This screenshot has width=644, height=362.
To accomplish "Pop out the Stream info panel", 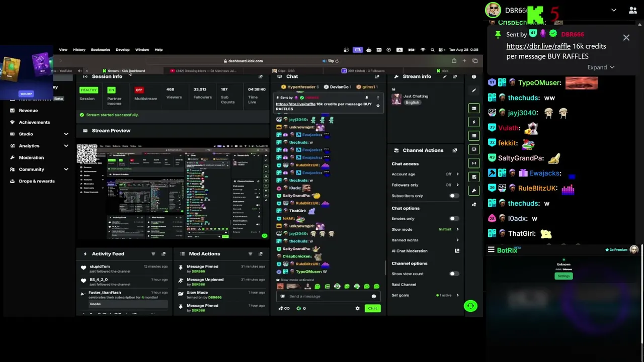I will [455, 76].
